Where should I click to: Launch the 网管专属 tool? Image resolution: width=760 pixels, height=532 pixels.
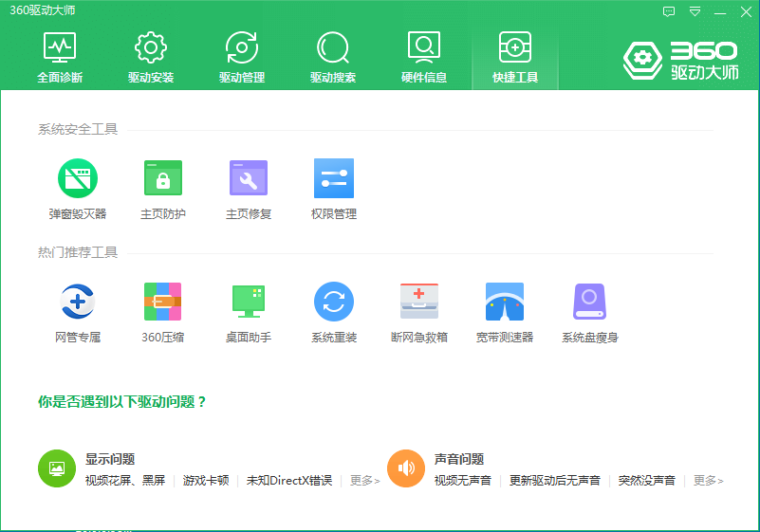pyautogui.click(x=78, y=302)
